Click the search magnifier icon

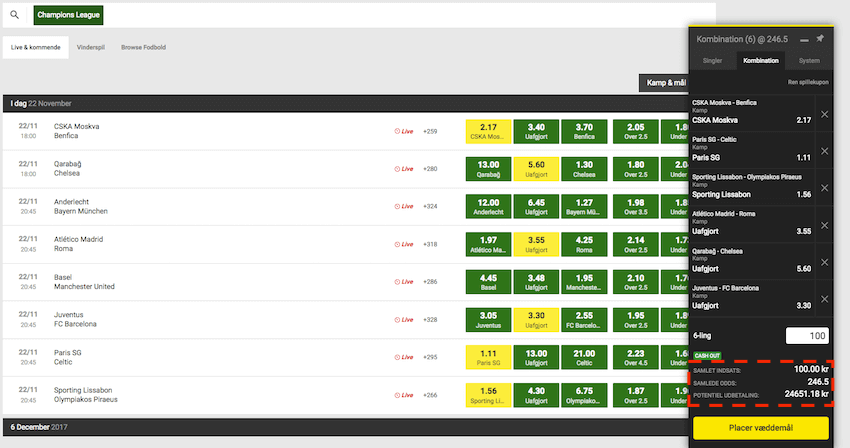pos(14,15)
